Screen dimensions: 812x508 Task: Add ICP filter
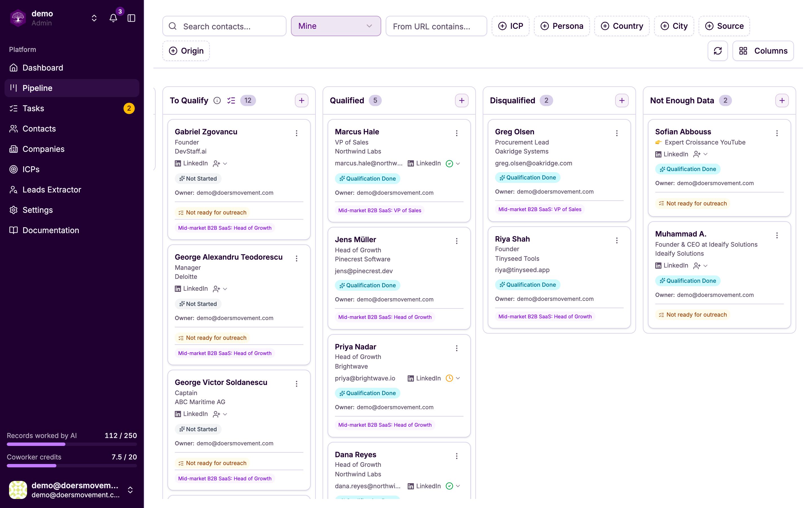pyautogui.click(x=510, y=26)
